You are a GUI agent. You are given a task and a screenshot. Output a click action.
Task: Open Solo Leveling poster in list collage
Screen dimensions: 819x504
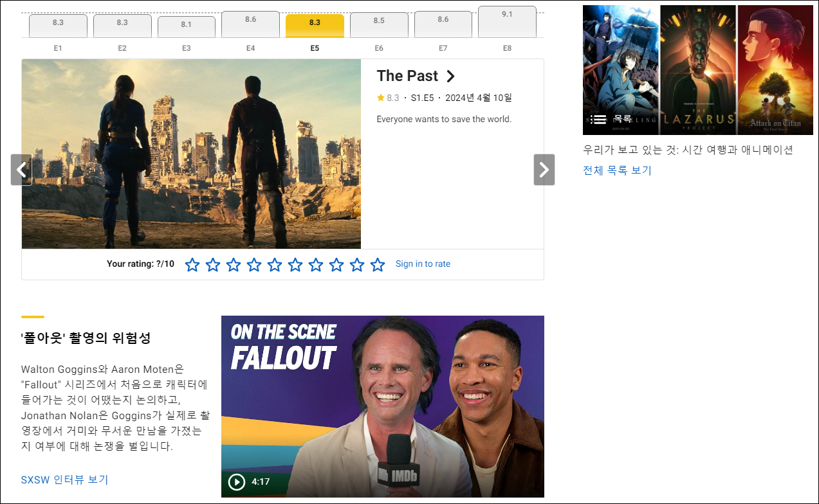[x=620, y=70]
